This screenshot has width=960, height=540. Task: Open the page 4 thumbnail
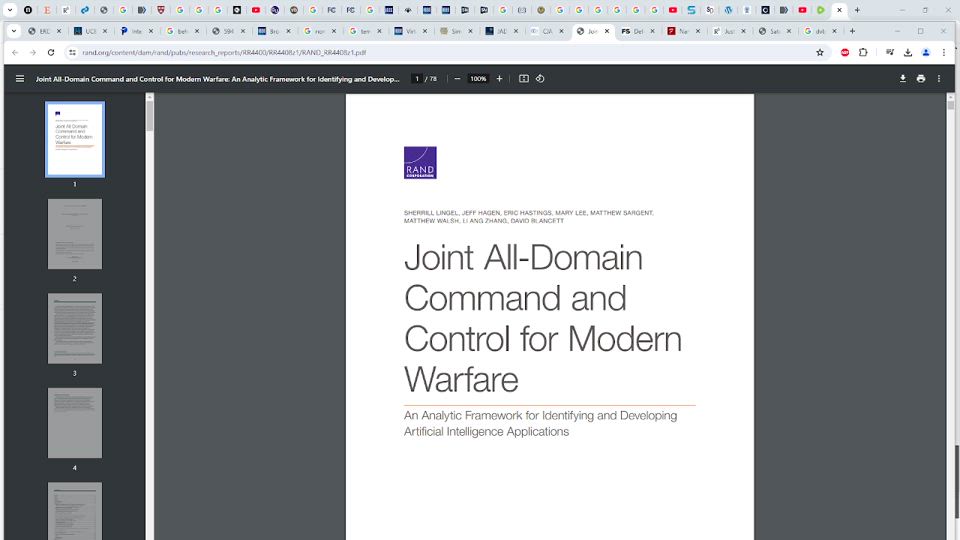75,423
